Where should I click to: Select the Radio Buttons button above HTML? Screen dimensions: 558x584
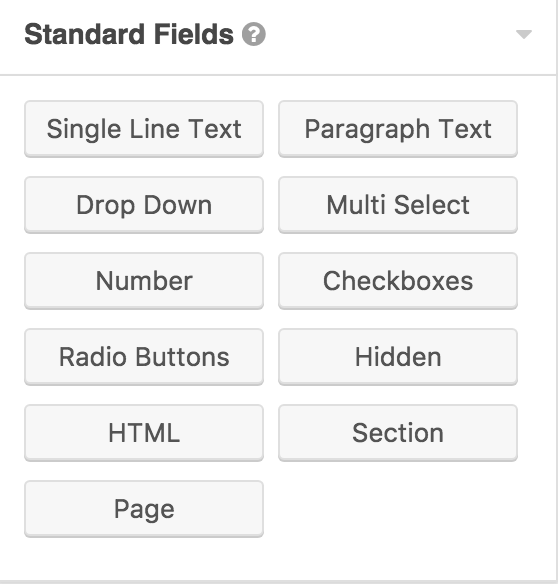[144, 357]
